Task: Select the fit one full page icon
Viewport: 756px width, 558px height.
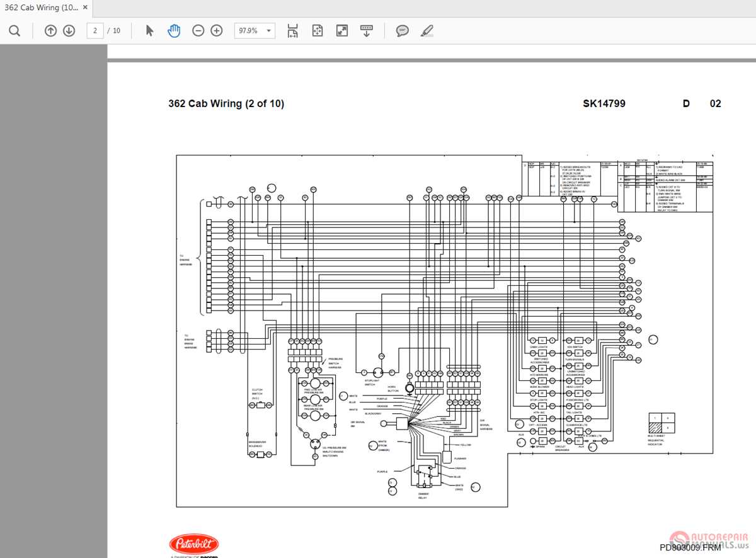Action: [318, 30]
